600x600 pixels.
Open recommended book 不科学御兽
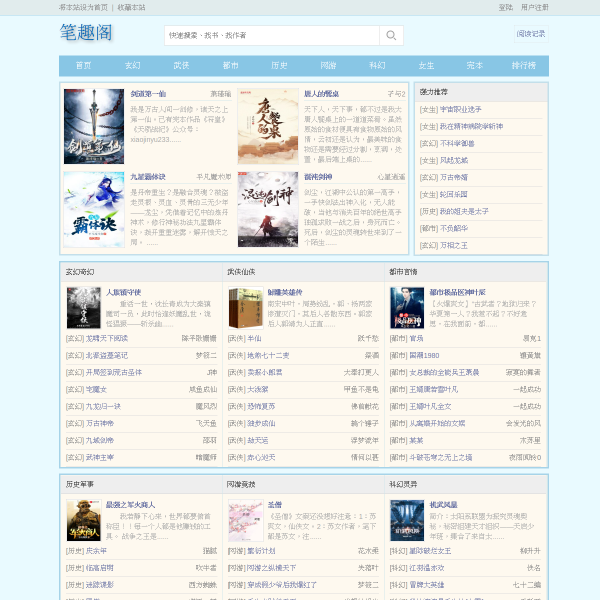(457, 143)
